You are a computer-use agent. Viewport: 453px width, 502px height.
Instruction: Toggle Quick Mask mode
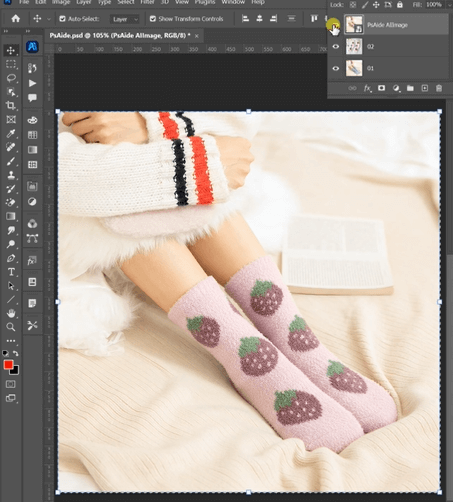tap(11, 384)
